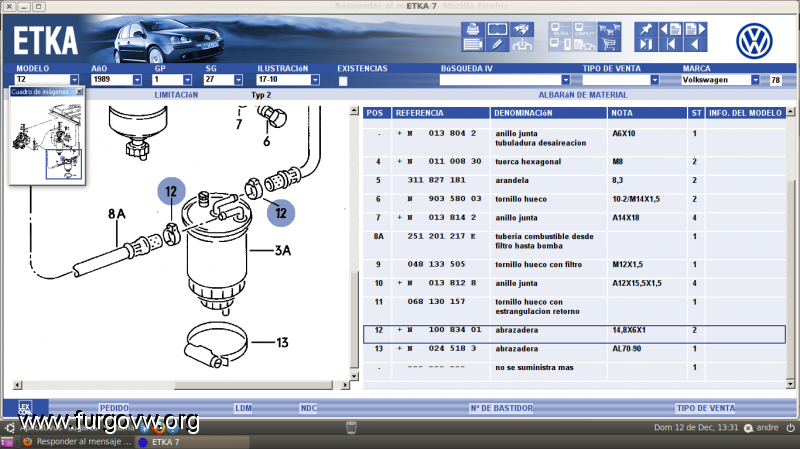Click the single shopping cart icon
Screen dimensions: 800x449
(x=609, y=44)
